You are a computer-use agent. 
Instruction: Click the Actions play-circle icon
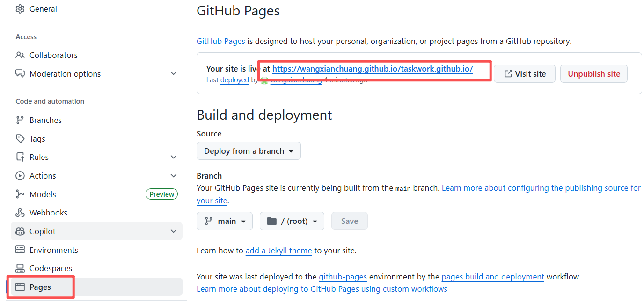[x=20, y=176]
